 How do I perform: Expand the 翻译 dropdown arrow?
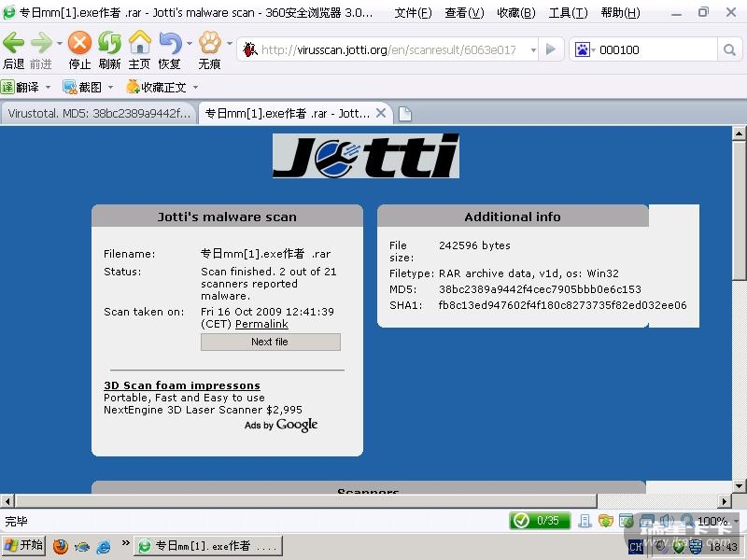pos(48,87)
